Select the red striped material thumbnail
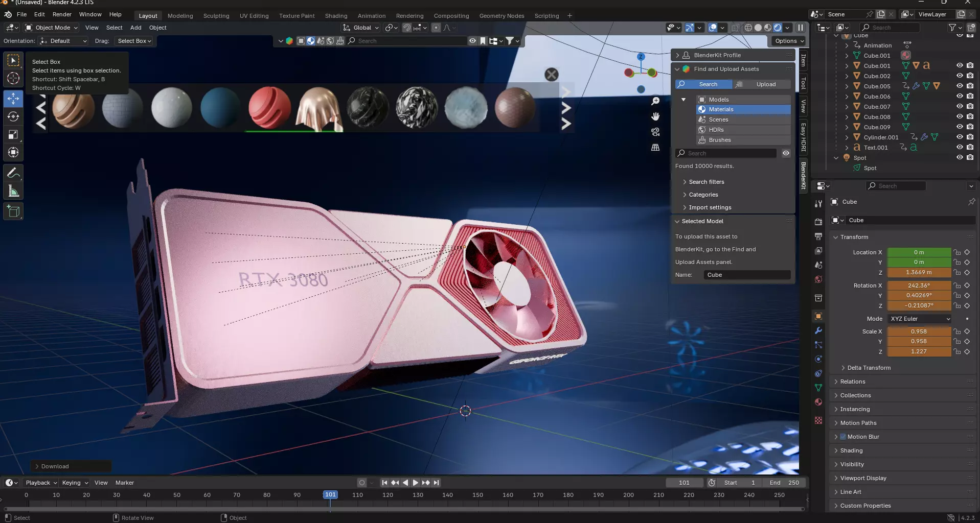The image size is (980, 523). 269,108
